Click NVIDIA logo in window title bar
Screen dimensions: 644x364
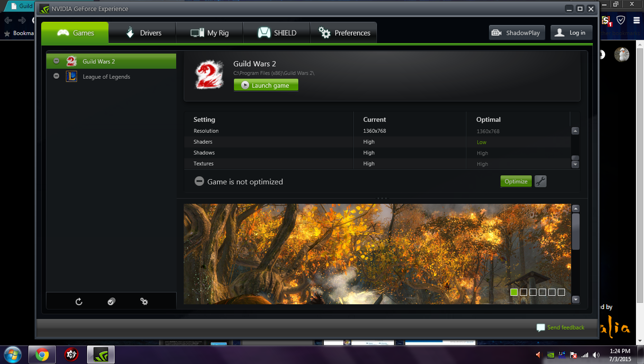(x=44, y=9)
